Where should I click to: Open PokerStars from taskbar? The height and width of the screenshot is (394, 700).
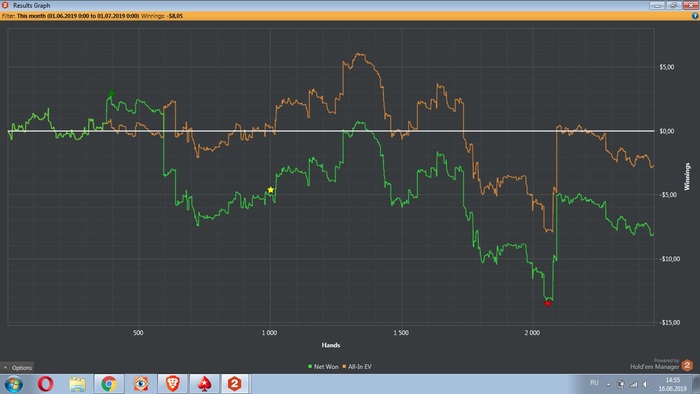click(204, 384)
